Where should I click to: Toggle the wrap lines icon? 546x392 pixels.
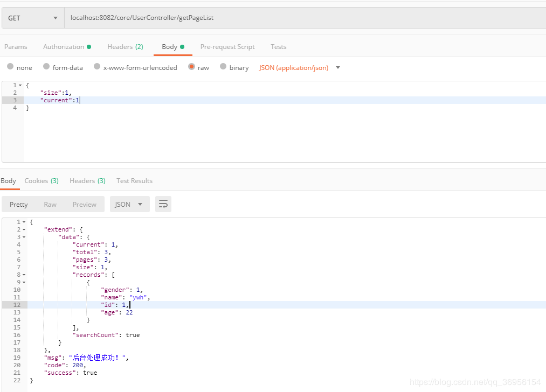click(x=163, y=204)
